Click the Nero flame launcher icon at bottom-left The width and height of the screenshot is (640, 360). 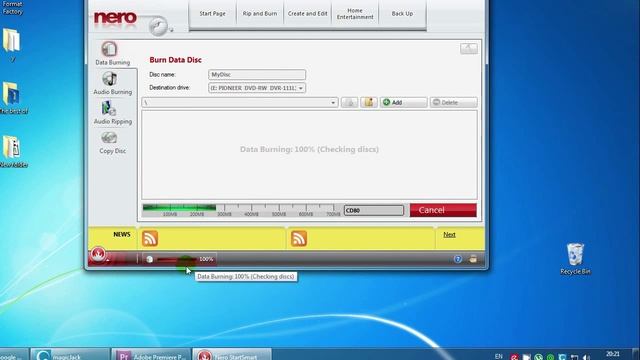(98, 255)
